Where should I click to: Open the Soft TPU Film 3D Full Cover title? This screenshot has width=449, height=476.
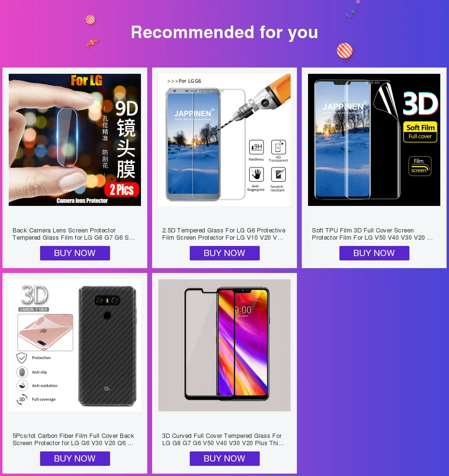tap(372, 234)
